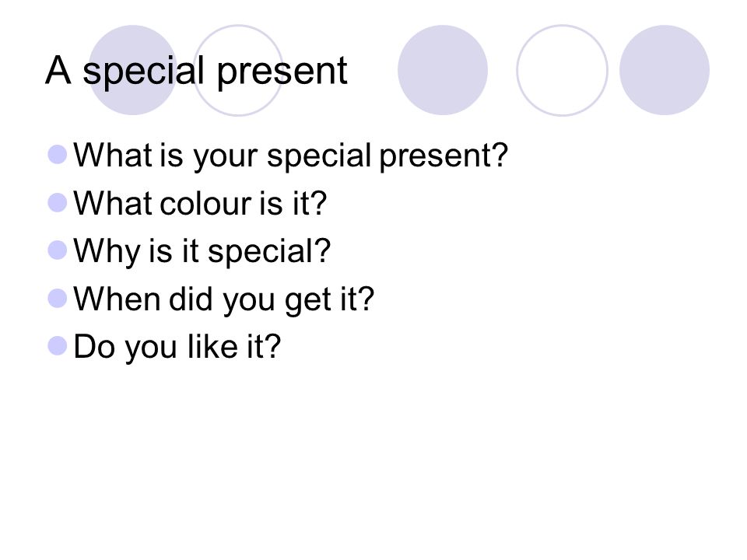Image resolution: width=747 pixels, height=560 pixels.
Task: Select the bullet before 'What colour is it?'
Action: click(x=57, y=202)
